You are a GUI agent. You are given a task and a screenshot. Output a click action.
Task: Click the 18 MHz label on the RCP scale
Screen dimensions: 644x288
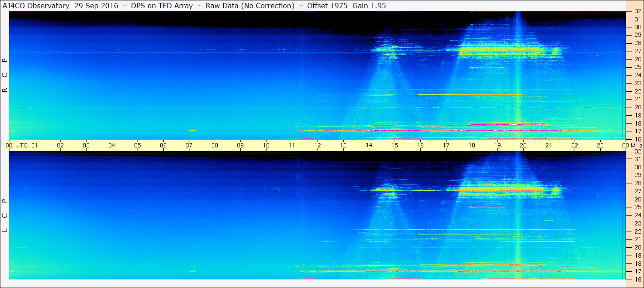(x=638, y=123)
